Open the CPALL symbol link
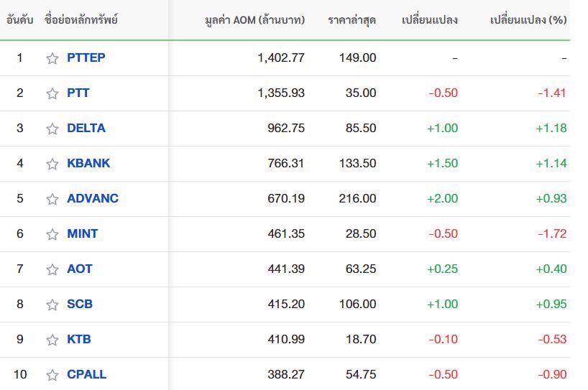This screenshot has height=390, width=588. pos(87,375)
